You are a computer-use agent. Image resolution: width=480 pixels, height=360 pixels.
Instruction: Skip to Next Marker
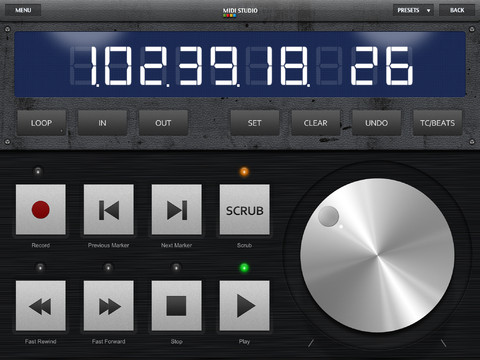click(177, 210)
